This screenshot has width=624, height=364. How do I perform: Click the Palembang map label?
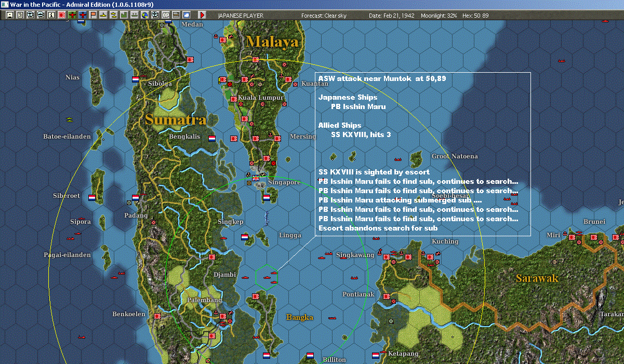pos(206,300)
